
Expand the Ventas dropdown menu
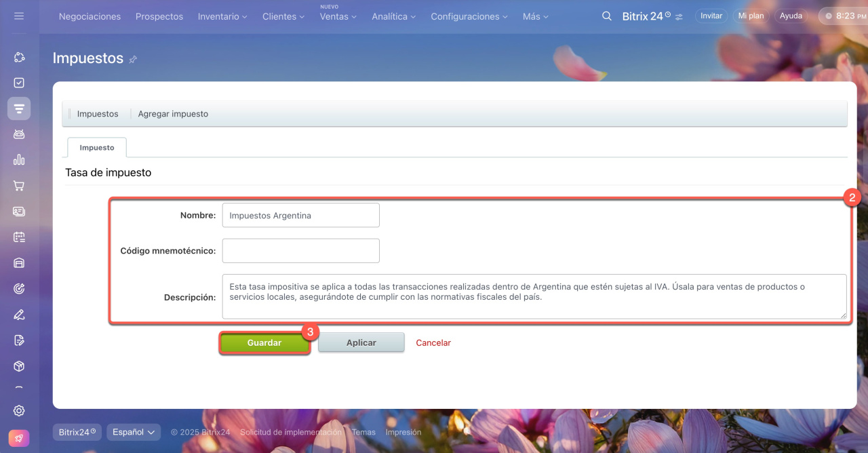click(x=338, y=16)
